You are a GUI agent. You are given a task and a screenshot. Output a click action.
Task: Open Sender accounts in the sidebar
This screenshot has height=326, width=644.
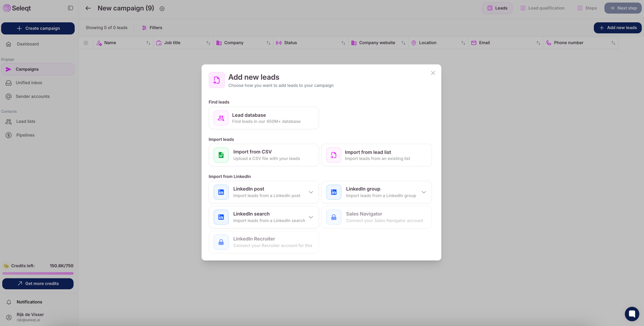[x=38, y=97]
